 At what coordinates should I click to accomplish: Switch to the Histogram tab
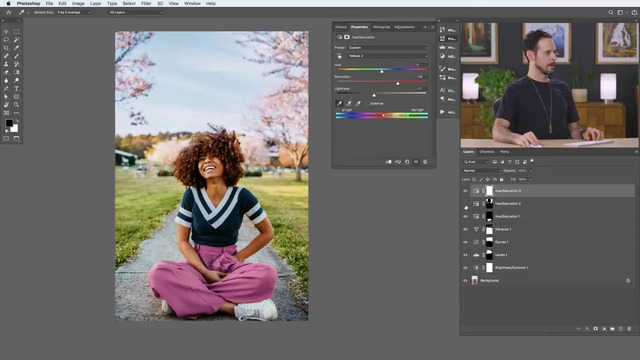pyautogui.click(x=382, y=27)
